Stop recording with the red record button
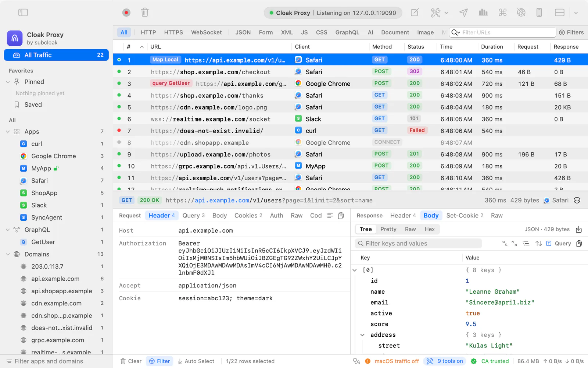Viewport: 588px width, 368px height. point(126,13)
